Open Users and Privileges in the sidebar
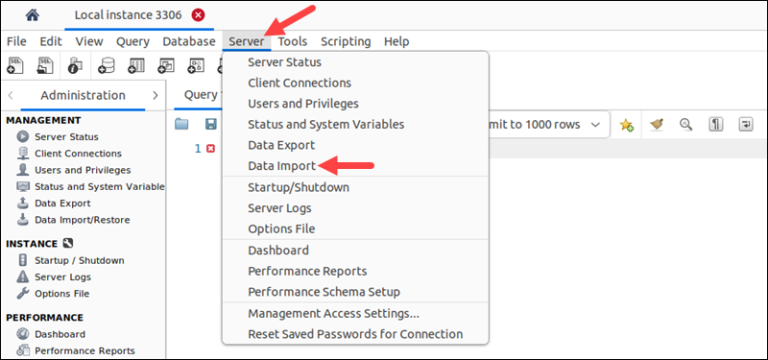Viewport: 768px width, 360px height. 83,170
